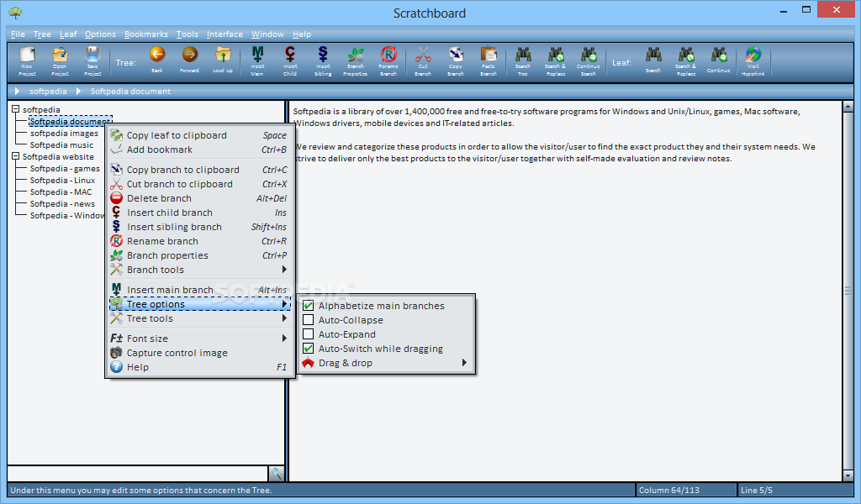Viewport: 861px width, 504px height.
Task: Choose Copy leaf to clipboard
Action: click(199, 135)
